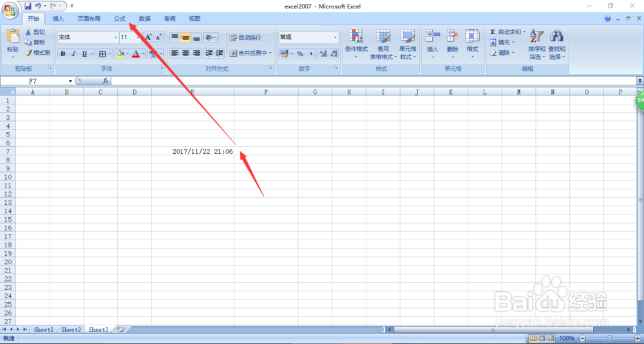Viewport: 644px width, 344px height.
Task: Open conditional formatting (条件格式)
Action: click(356, 44)
